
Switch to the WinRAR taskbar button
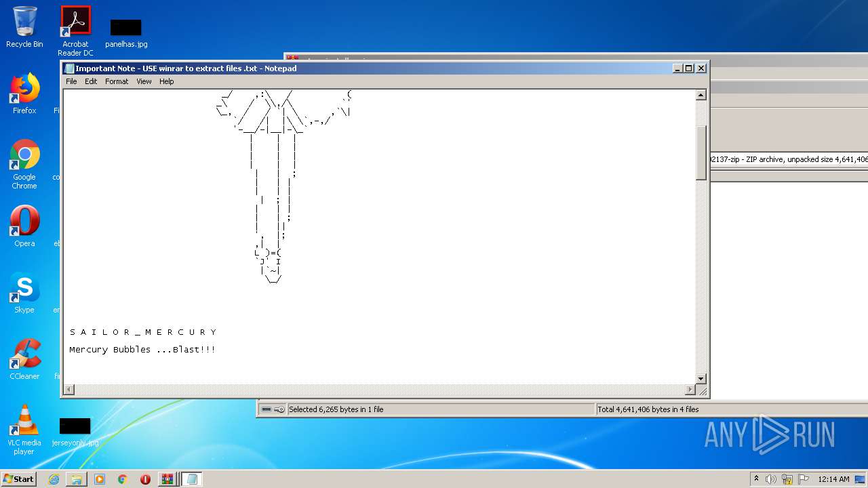(167, 479)
